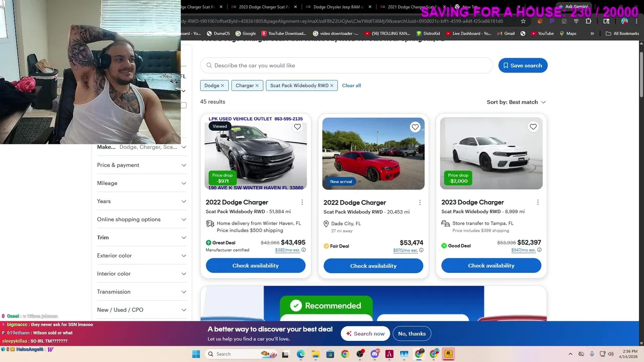Image resolution: width=644 pixels, height=362 pixels.
Task: Expand the Exterior color filter
Action: (141, 255)
